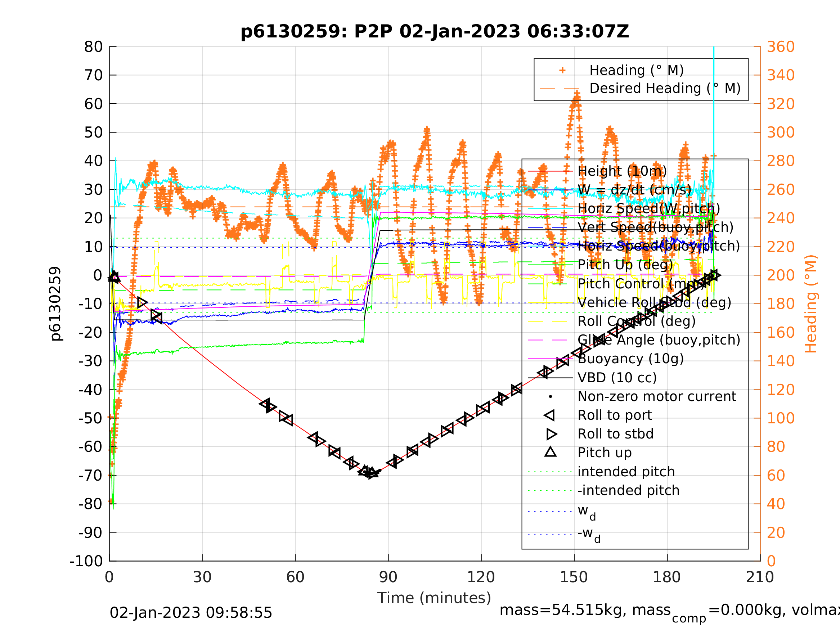Click the x-axis tick label 90

(x=388, y=577)
